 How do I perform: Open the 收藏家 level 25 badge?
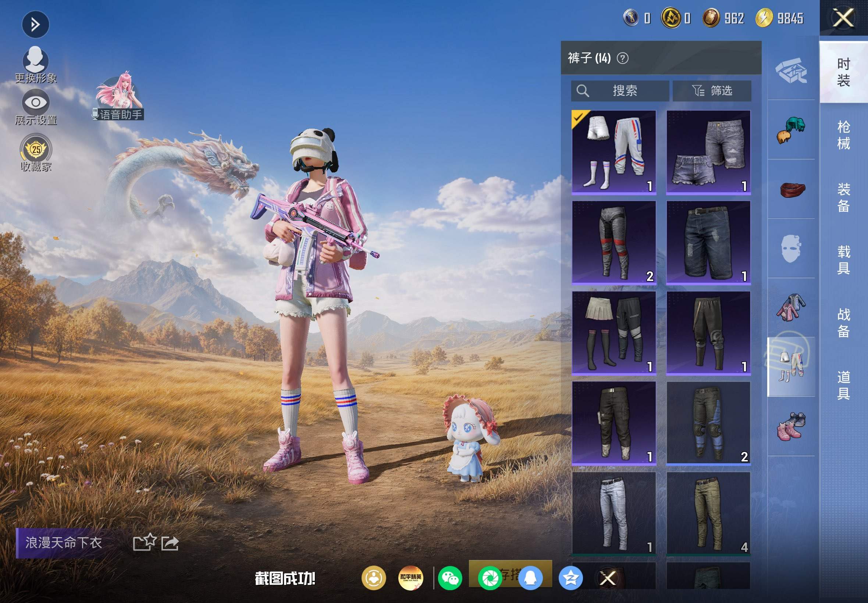[x=36, y=153]
